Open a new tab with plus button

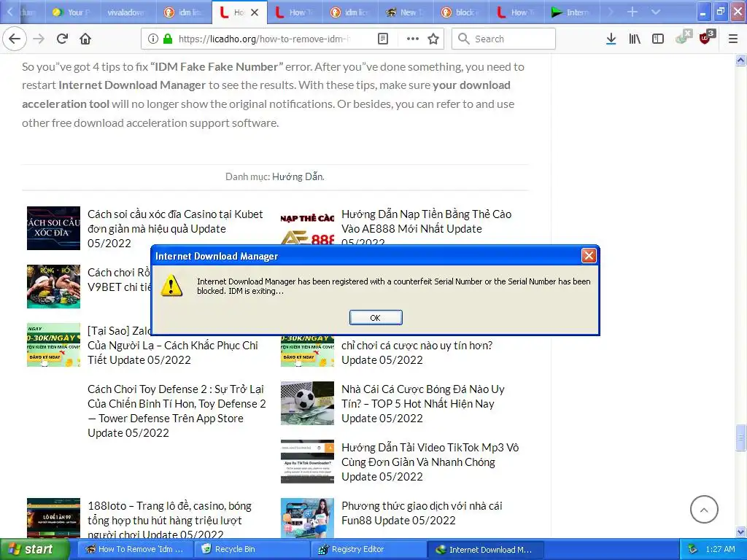(x=632, y=12)
